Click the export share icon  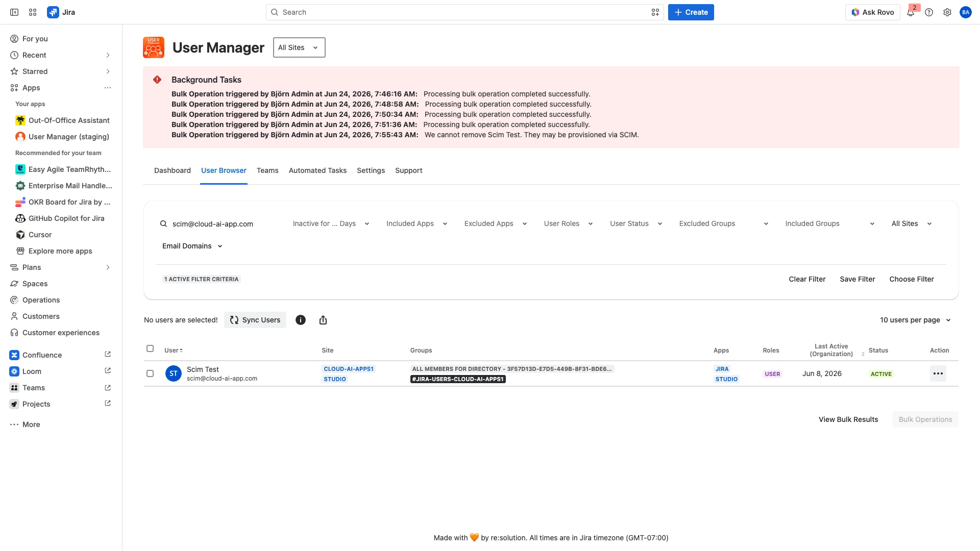coord(323,320)
